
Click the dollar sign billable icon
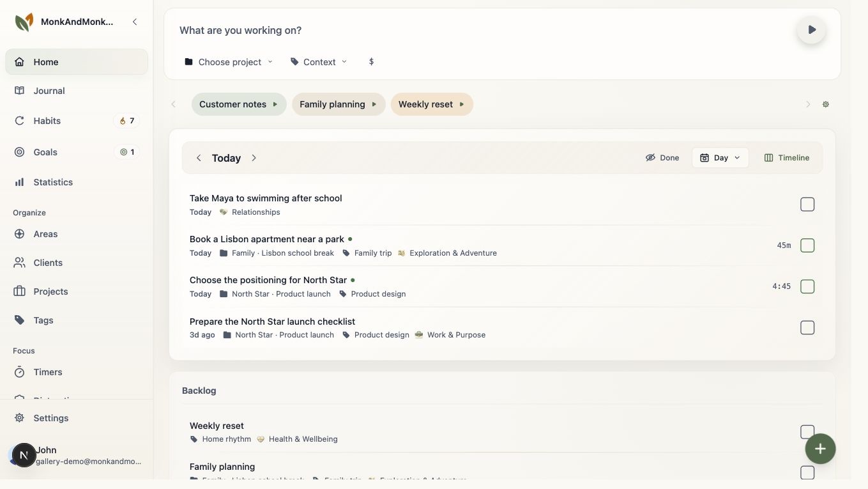[x=371, y=62]
